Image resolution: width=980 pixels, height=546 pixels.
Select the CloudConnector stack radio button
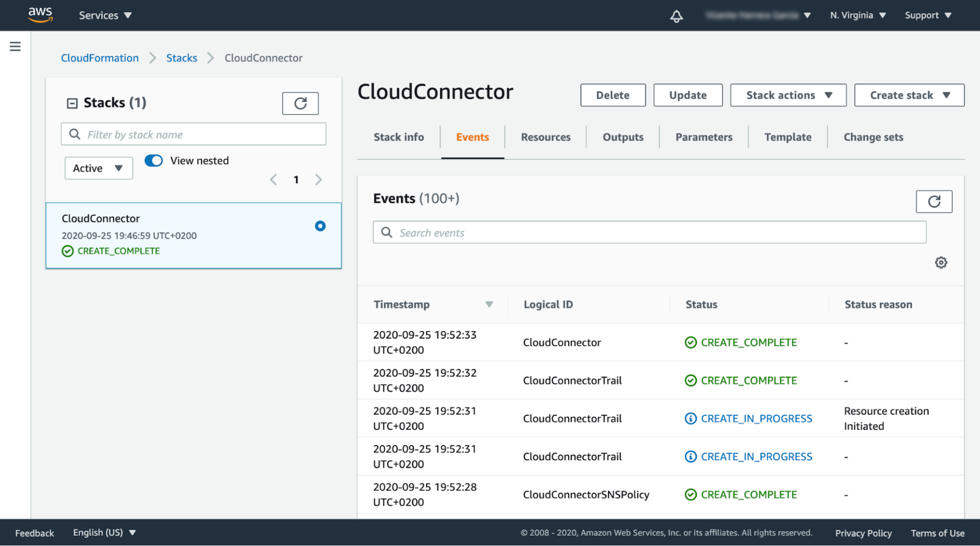click(320, 225)
